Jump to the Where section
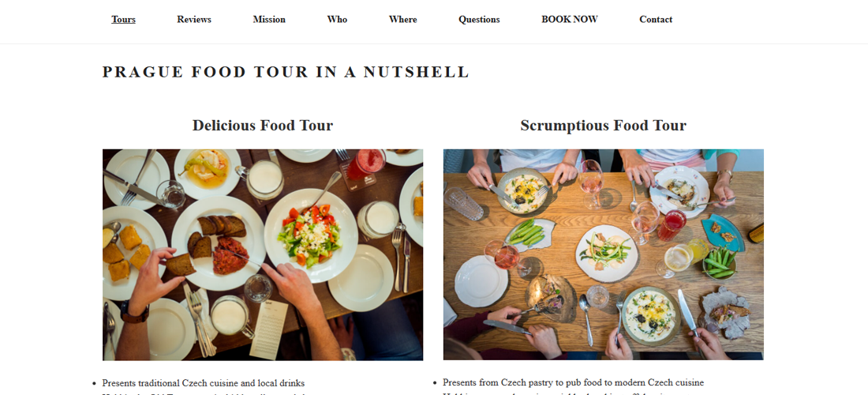Image resolution: width=868 pixels, height=395 pixels. pyautogui.click(x=402, y=20)
